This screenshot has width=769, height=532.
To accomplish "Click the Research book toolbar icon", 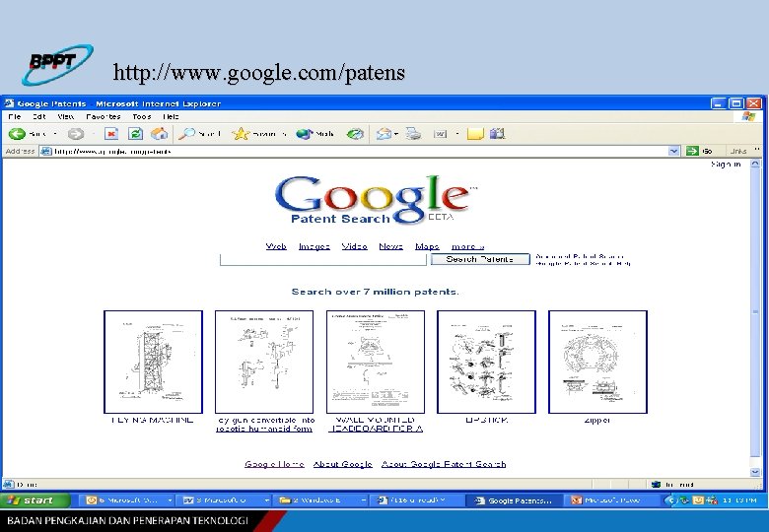I will (497, 134).
